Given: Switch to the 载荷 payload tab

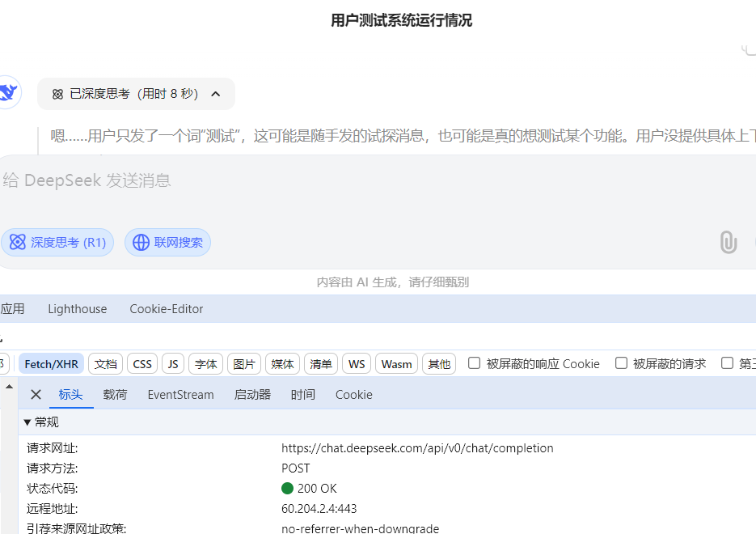Looking at the screenshot, I should (116, 395).
